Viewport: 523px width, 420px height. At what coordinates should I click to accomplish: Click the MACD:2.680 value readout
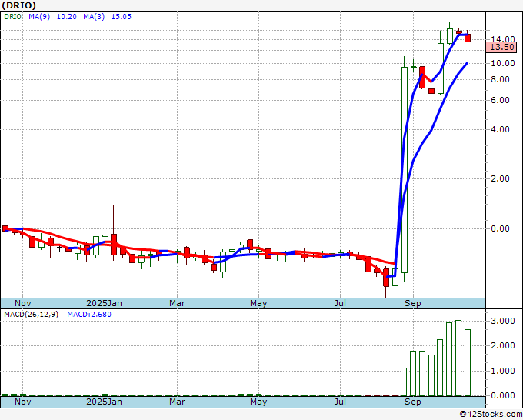pyautogui.click(x=89, y=315)
